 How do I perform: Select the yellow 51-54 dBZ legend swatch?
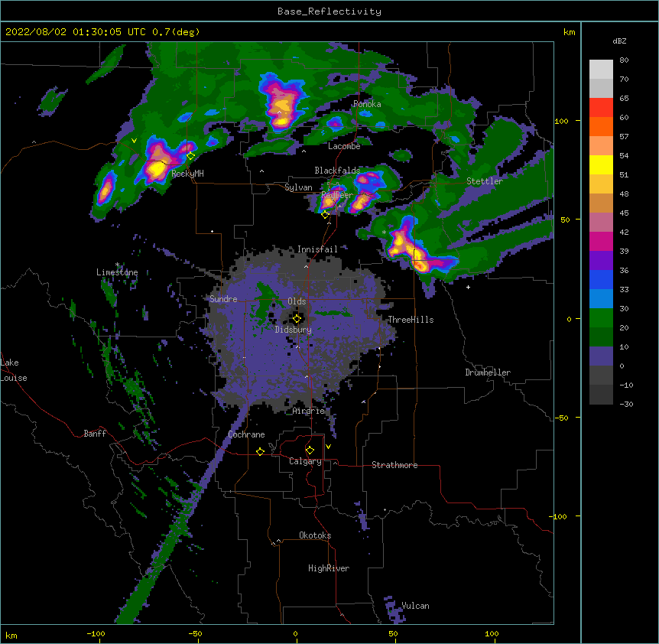click(601, 164)
